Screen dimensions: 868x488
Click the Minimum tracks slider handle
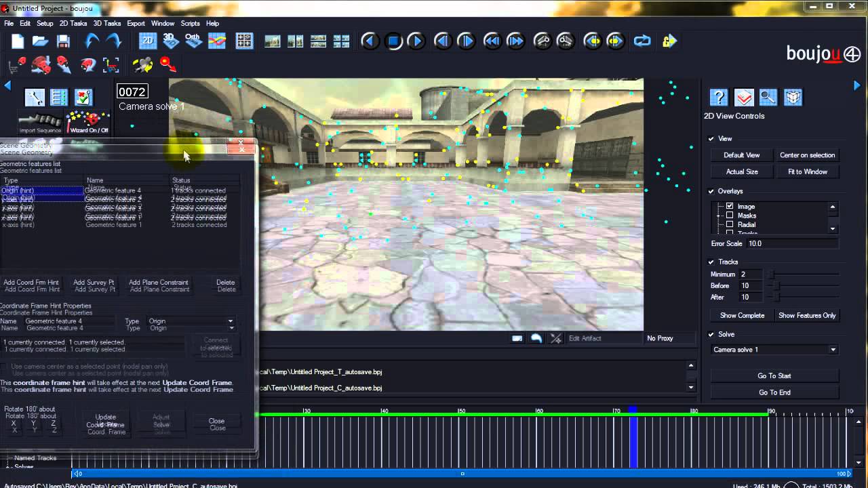point(770,274)
